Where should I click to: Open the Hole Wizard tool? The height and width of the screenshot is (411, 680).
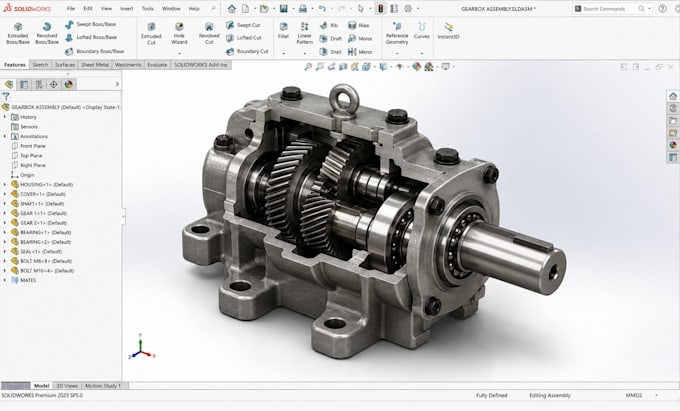pyautogui.click(x=179, y=34)
